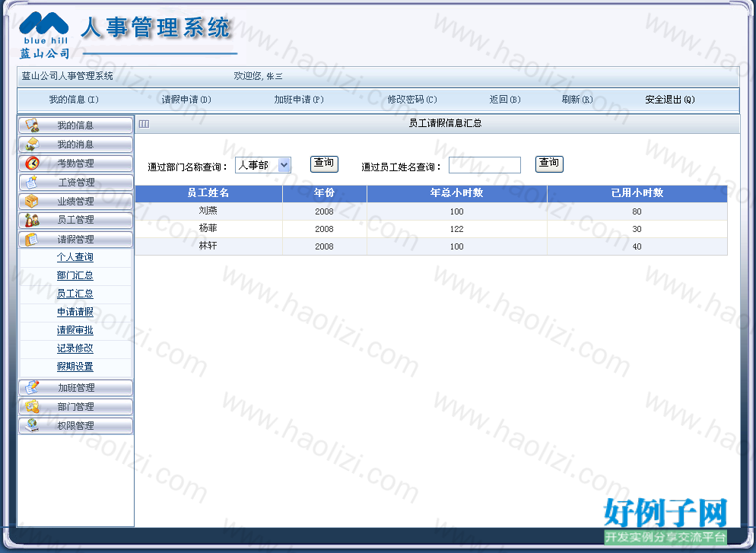Screen dimensions: 756x553
Task: Click the 欢迎您, 张三 greeting text
Action: (259, 76)
